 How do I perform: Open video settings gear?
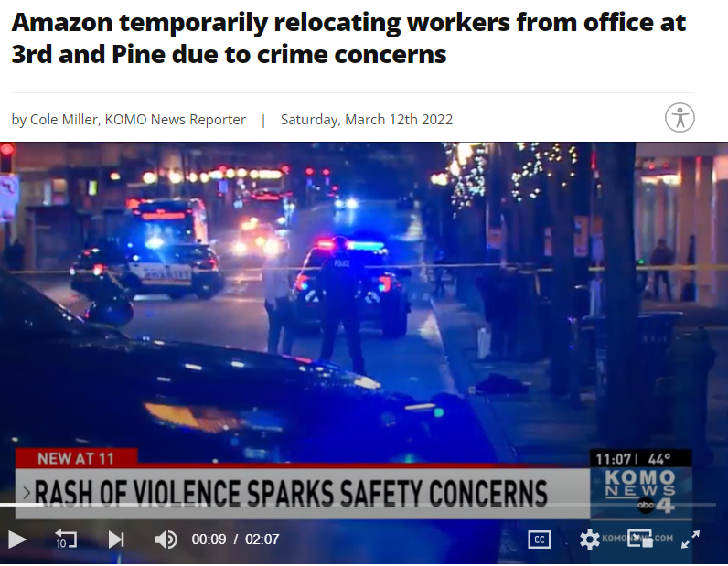(x=590, y=539)
